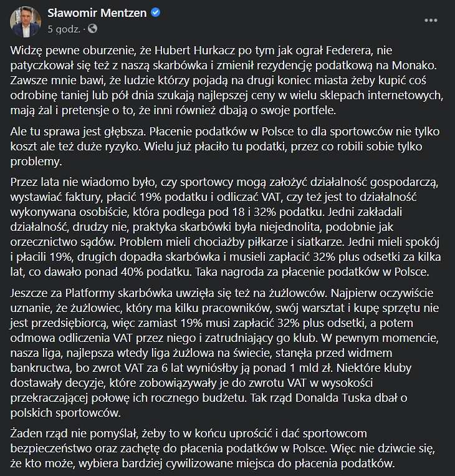Click the paragraph starting 'Ale tu sprawa'
The width and height of the screenshot is (455, 476).
tap(225, 147)
